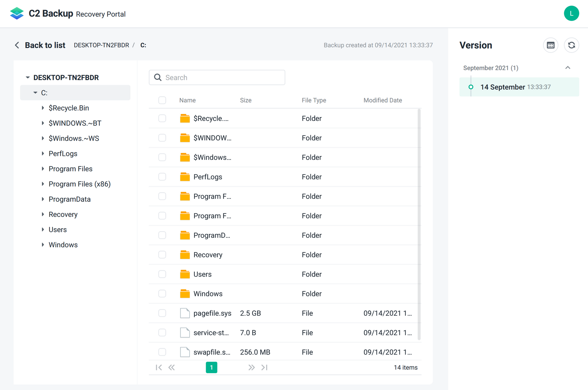Click the next page double-arrow icon
The image size is (588, 390).
coord(251,368)
